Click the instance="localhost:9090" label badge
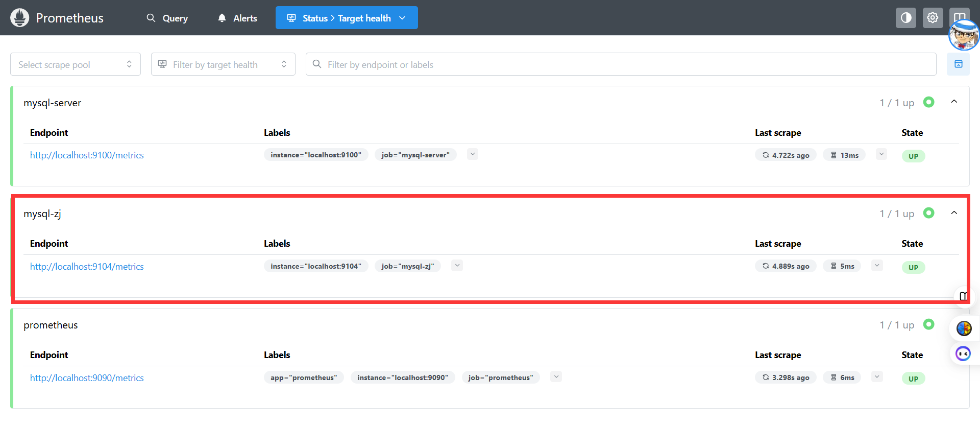Image resolution: width=980 pixels, height=425 pixels. pyautogui.click(x=403, y=377)
